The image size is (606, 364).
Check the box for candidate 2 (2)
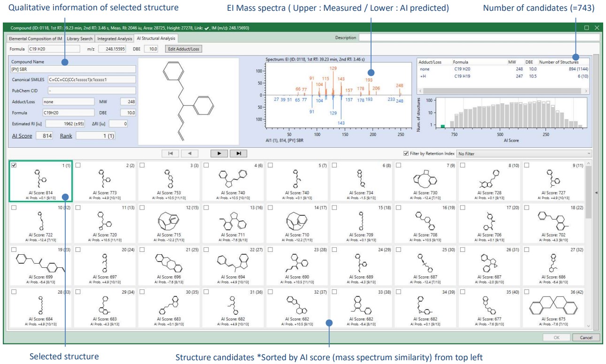click(78, 165)
